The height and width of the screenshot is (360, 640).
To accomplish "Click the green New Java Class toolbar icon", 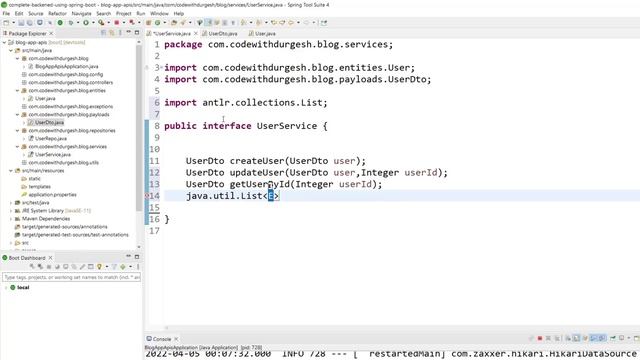I will pyautogui.click(x=157, y=23).
